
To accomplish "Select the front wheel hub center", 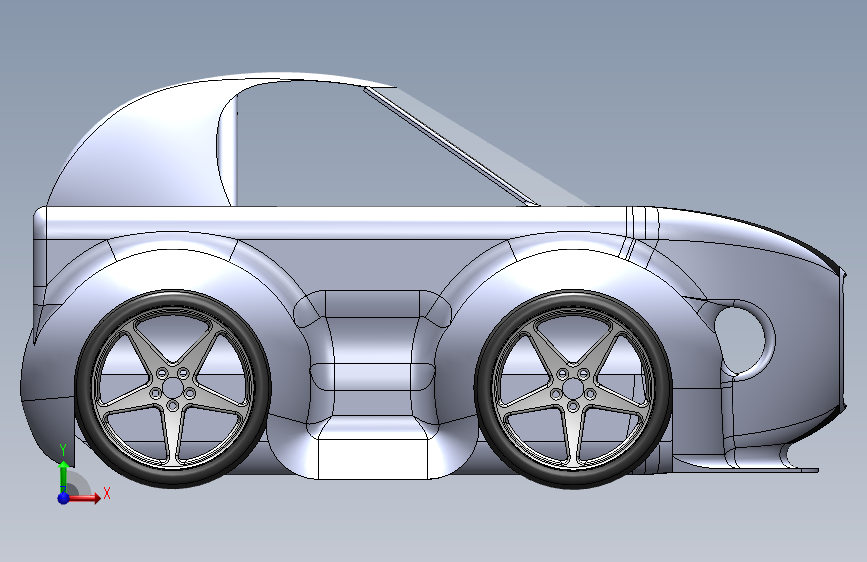I will coord(573,387).
